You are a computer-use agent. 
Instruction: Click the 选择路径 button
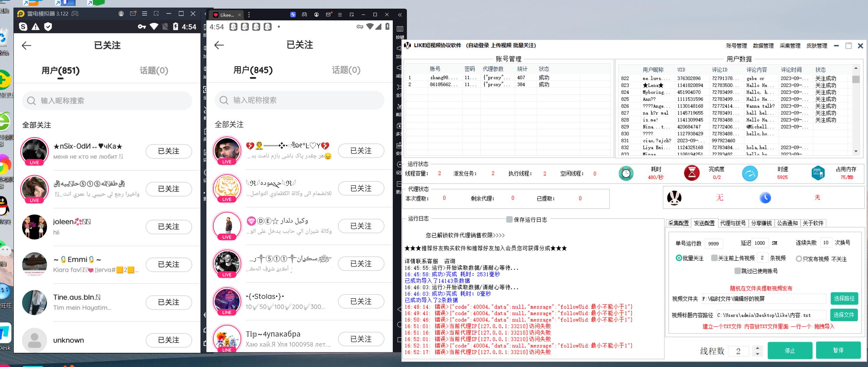pos(844,299)
